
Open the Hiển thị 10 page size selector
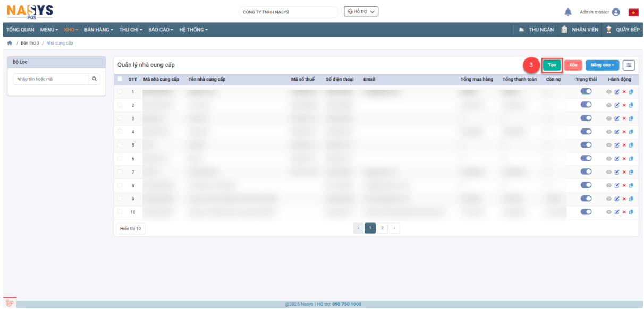(x=130, y=228)
